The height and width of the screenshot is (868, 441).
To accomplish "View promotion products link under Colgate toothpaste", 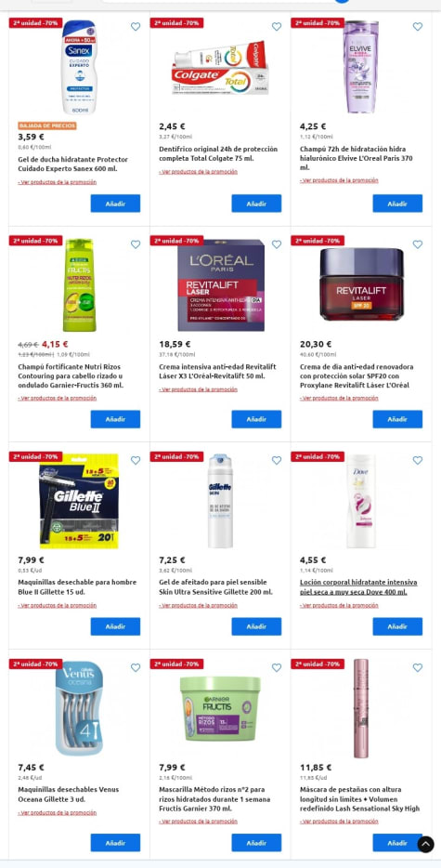I will (x=198, y=172).
